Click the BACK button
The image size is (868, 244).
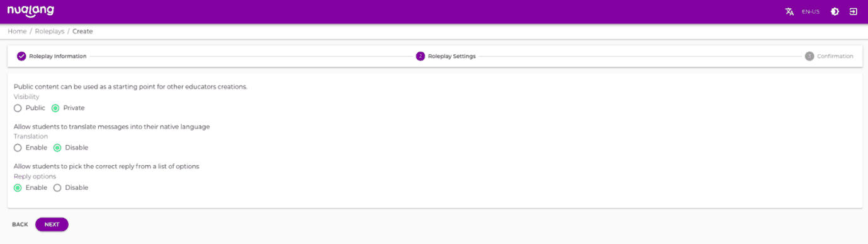click(20, 224)
